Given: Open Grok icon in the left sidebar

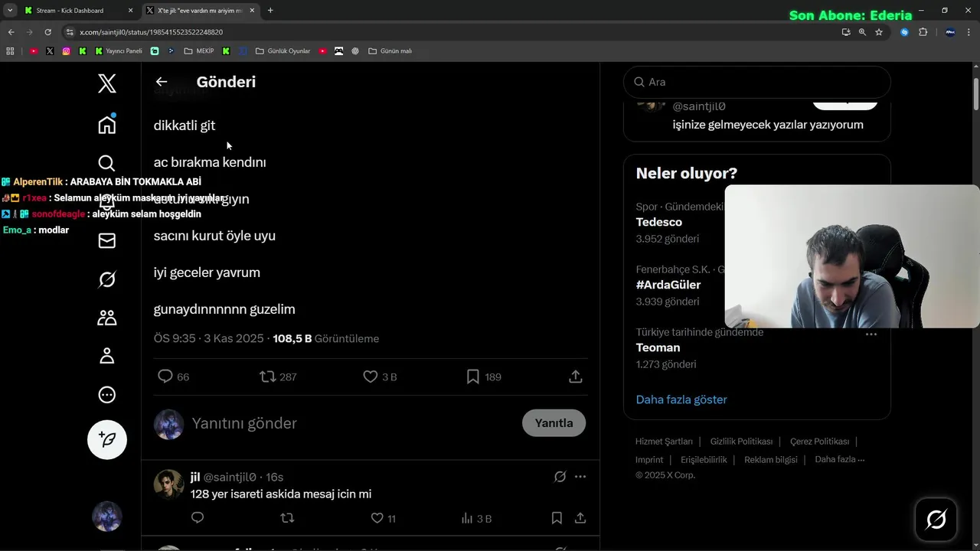Looking at the screenshot, I should (107, 279).
